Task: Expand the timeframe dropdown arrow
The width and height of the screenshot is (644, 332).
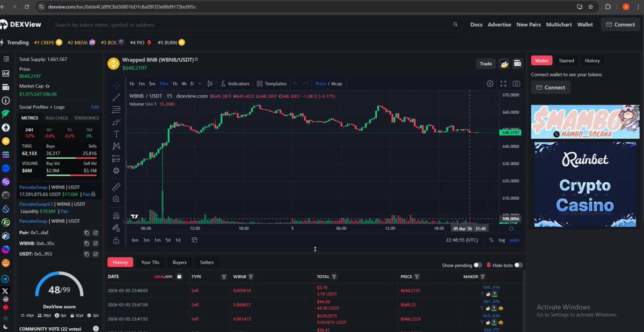Action: 200,84
